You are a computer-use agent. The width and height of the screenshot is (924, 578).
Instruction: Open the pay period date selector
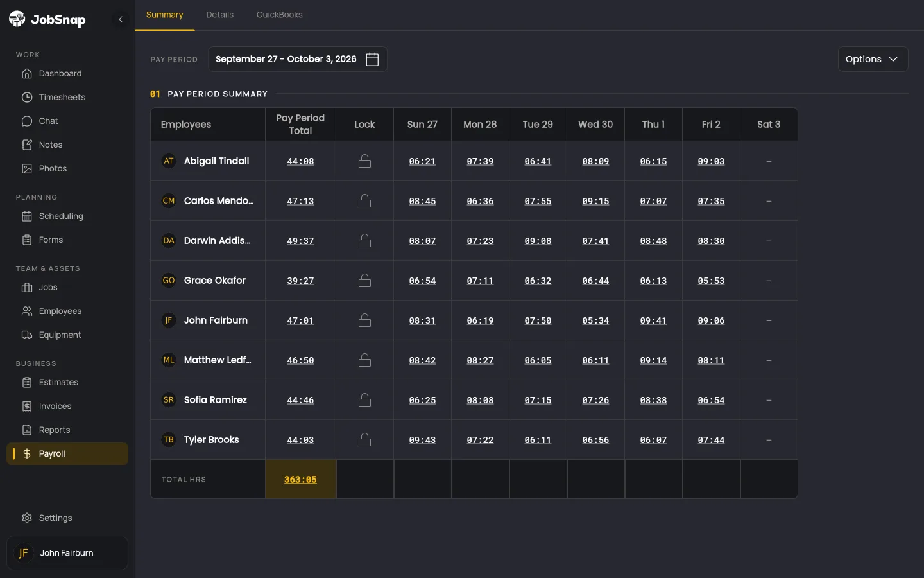[x=297, y=59]
